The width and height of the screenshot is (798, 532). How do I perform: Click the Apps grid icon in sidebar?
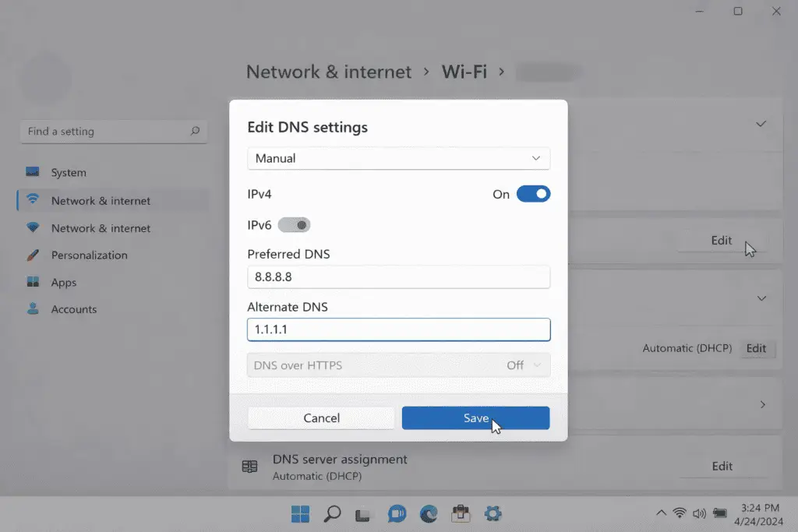pos(33,282)
